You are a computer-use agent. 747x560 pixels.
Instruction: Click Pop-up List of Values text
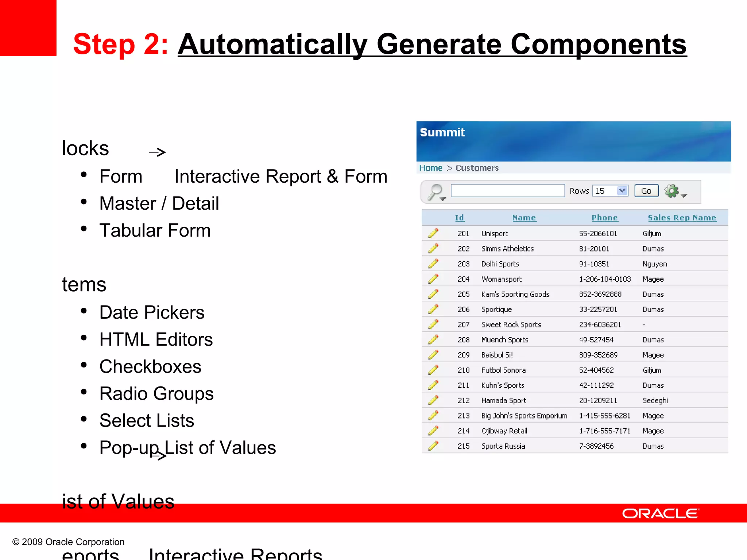click(x=187, y=448)
